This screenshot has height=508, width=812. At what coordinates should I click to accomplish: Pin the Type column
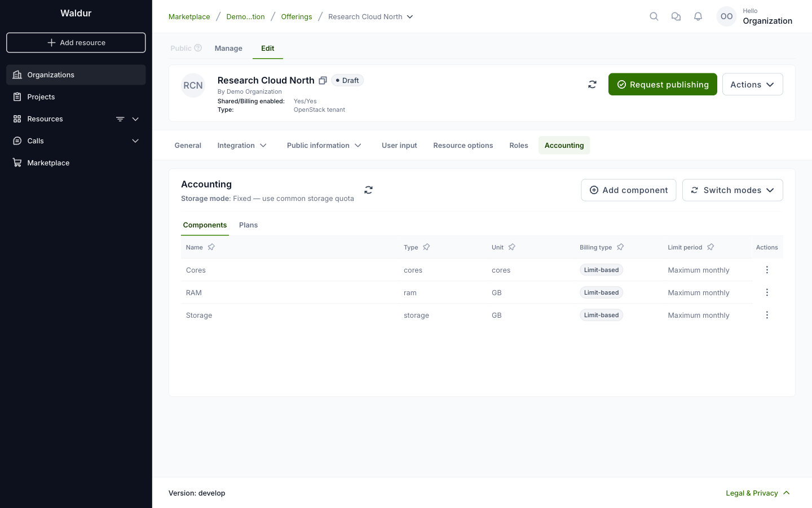click(x=426, y=247)
